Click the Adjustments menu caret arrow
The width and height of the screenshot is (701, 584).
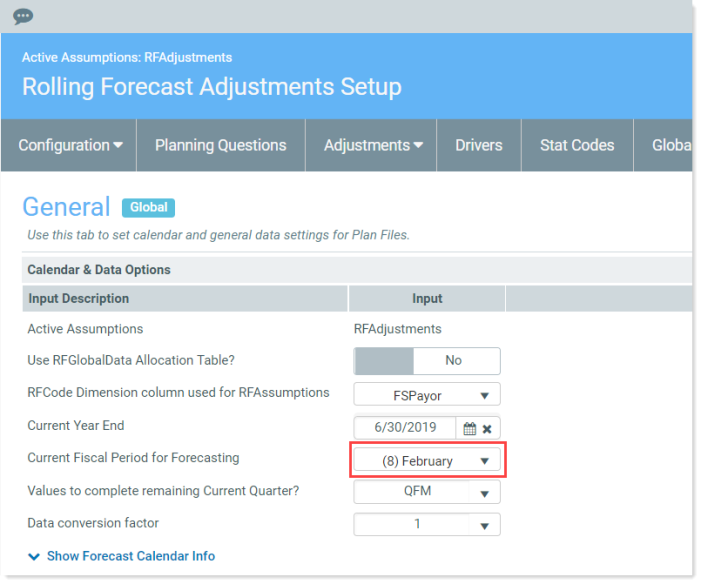tap(418, 145)
